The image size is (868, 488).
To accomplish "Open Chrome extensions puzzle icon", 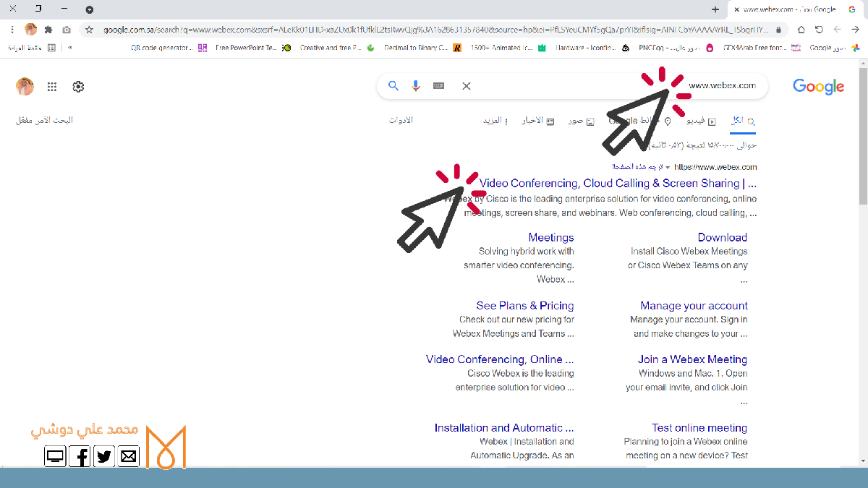I will [x=48, y=30].
